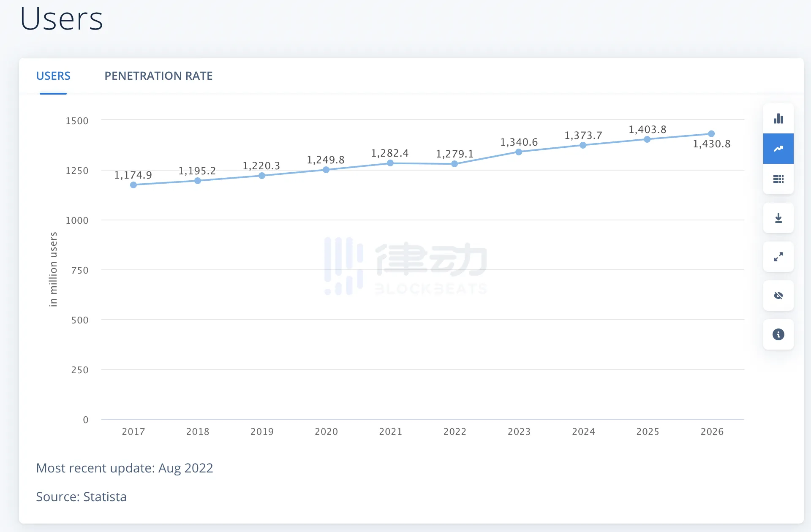Click the 'Most recent update: Aug 2022' text

point(125,468)
